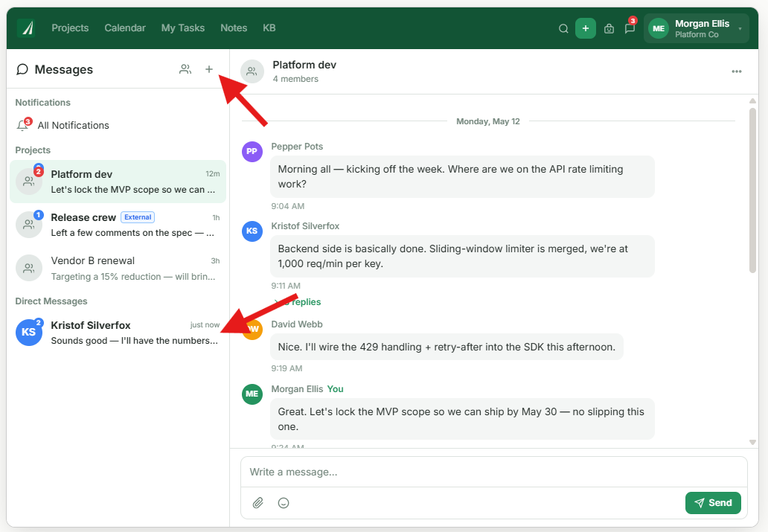Click the green ME avatar in chat
This screenshot has width=768, height=532.
(x=252, y=394)
